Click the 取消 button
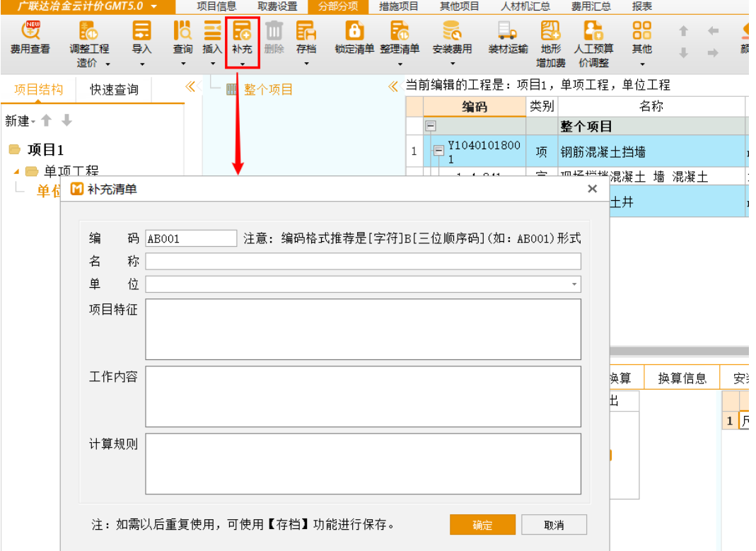This screenshot has height=551, width=756. pos(554,525)
